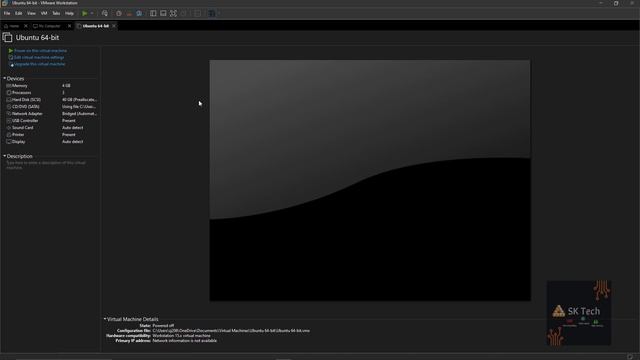
Task: Open the Edit menu
Action: 19,13
